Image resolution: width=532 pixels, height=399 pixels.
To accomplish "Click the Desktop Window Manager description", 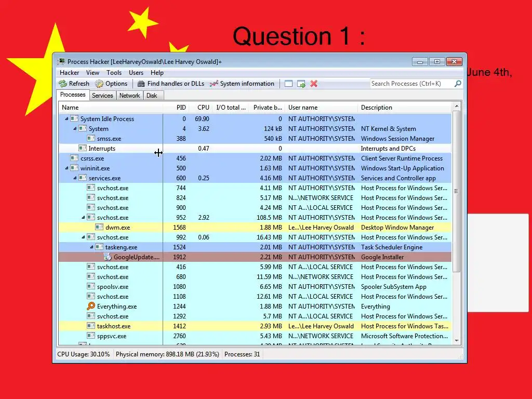I will (x=397, y=228).
